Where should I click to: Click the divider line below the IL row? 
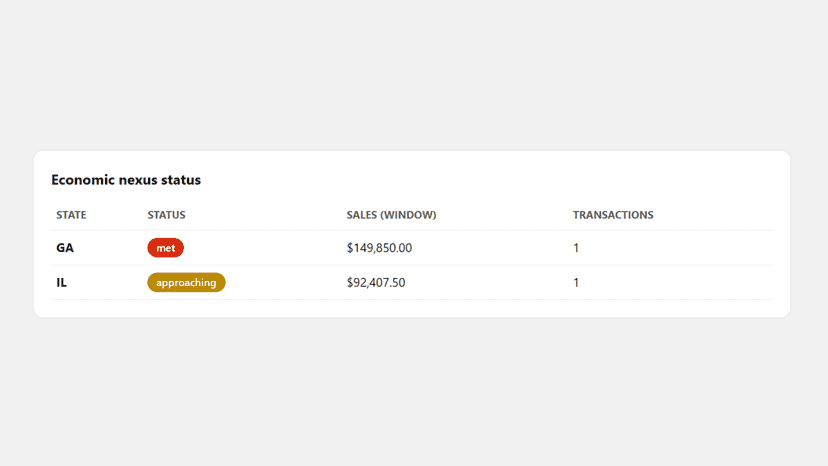coord(412,300)
